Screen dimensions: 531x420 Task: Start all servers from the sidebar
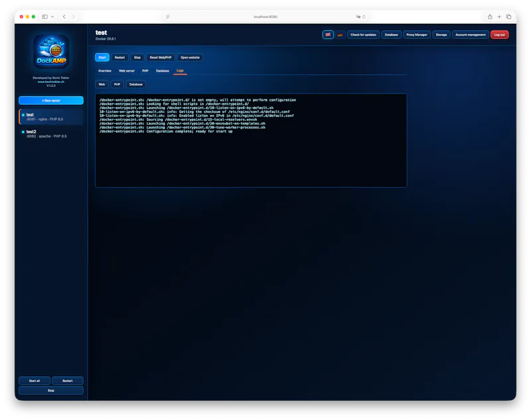[x=35, y=381]
